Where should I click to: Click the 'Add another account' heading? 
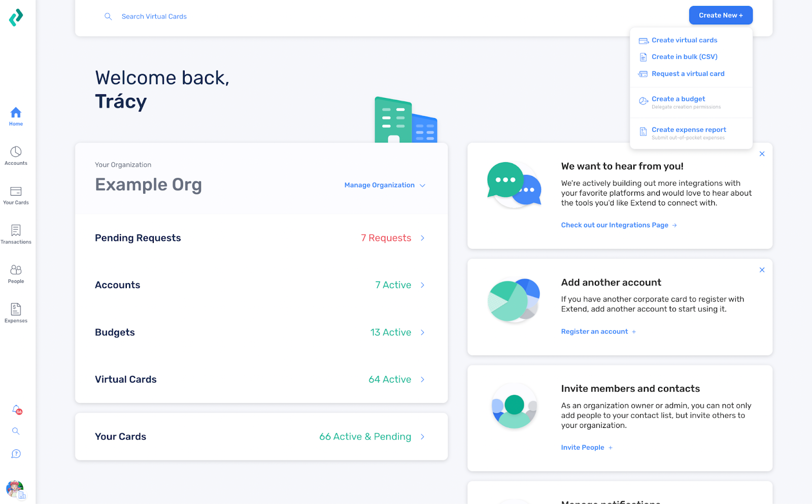click(x=611, y=282)
